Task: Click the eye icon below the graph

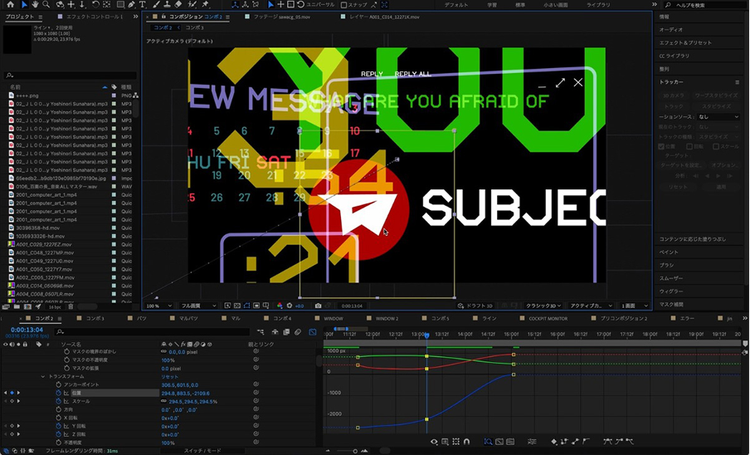Action: [434, 442]
